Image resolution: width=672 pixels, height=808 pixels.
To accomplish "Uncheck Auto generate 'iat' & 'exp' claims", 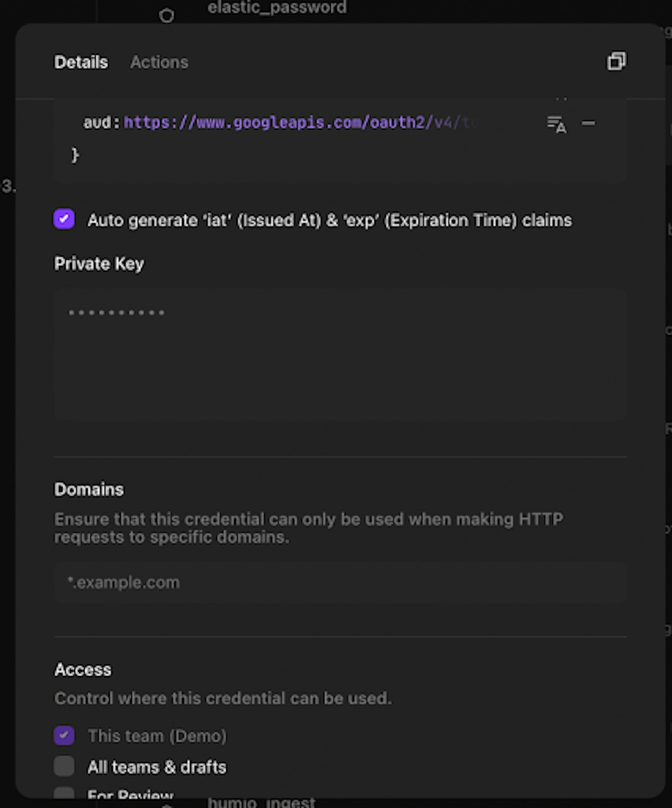I will 64,219.
